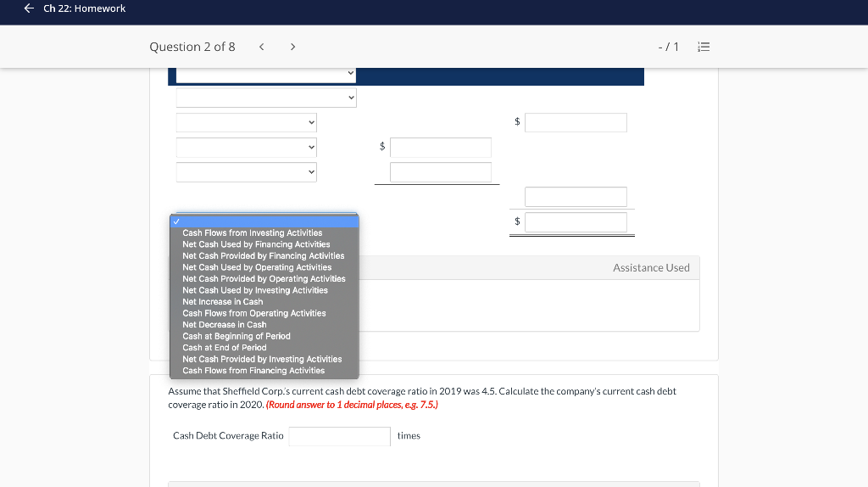Image resolution: width=868 pixels, height=487 pixels.
Task: Click the back arrow beside Ch 22: Homework
Action: pyautogui.click(x=29, y=8)
